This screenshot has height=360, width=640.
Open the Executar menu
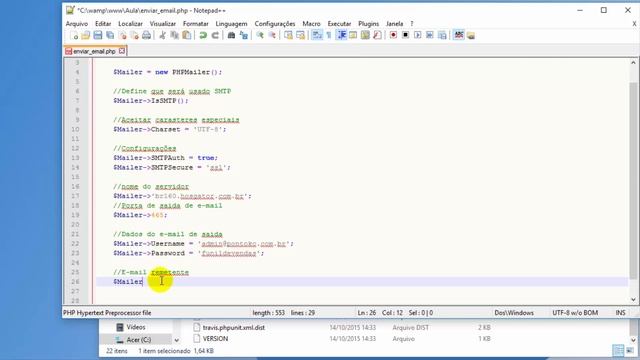(339, 24)
